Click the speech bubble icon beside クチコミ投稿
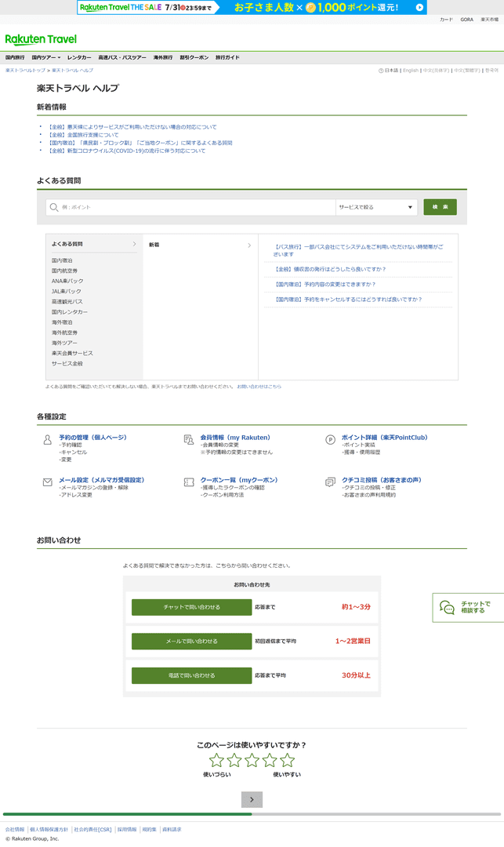The width and height of the screenshot is (504, 847). (x=330, y=482)
